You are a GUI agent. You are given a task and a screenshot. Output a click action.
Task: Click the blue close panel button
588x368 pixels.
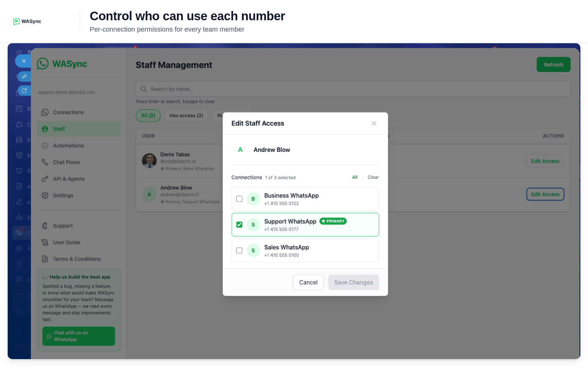click(24, 61)
